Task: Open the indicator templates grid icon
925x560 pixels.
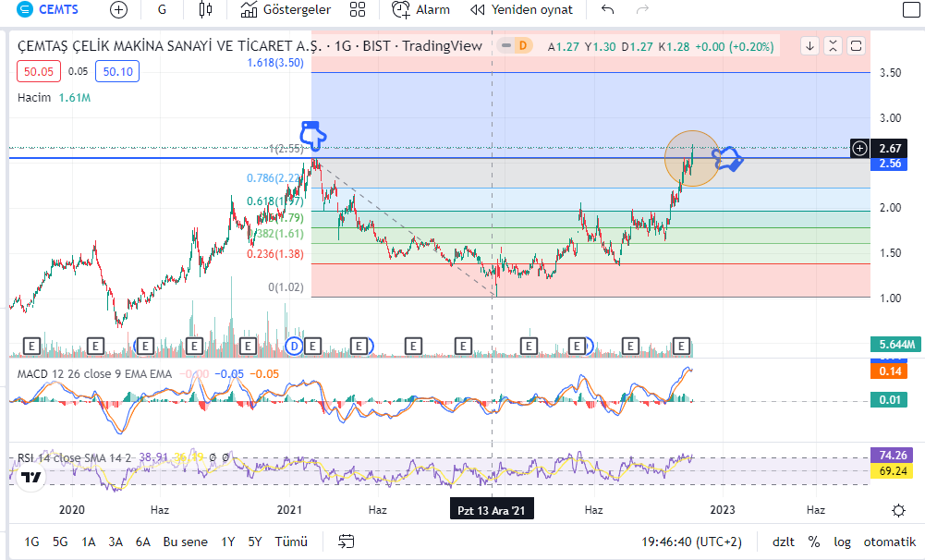Action: tap(358, 9)
